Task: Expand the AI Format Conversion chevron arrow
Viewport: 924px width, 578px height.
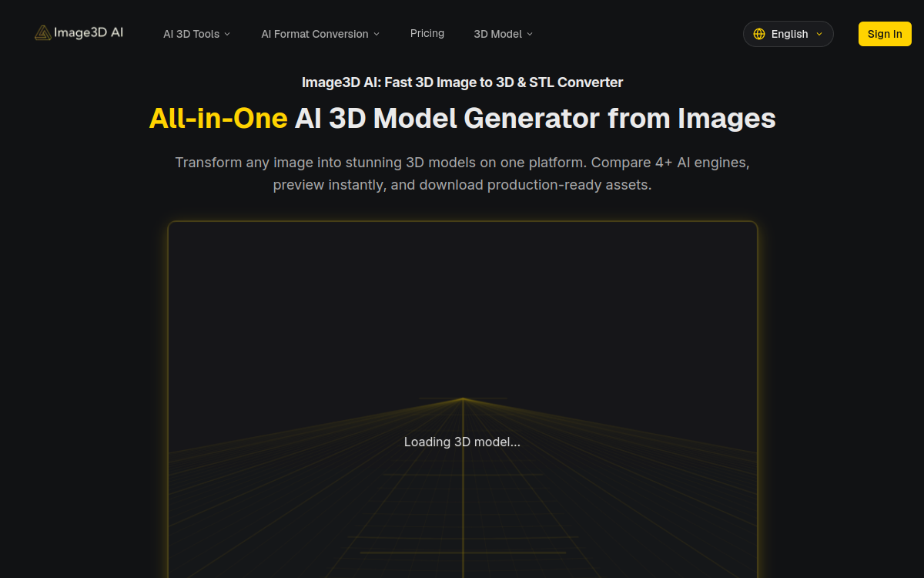Action: coord(377,34)
